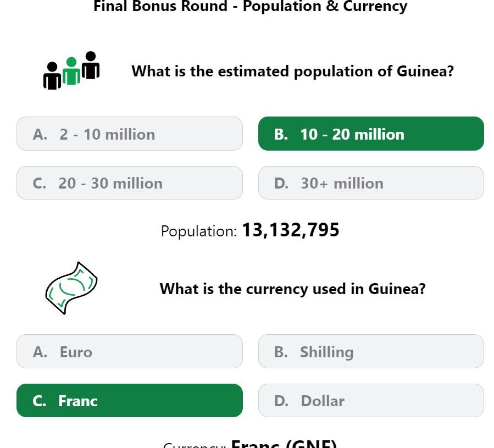This screenshot has width=494, height=448.
Task: Select option D. 30+ million
Action: [x=371, y=183]
